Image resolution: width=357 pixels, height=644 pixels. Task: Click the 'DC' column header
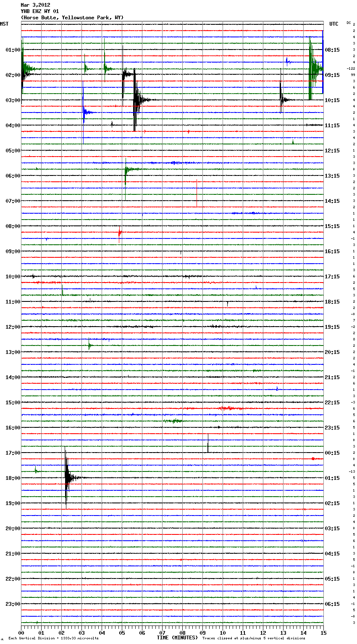click(349, 23)
